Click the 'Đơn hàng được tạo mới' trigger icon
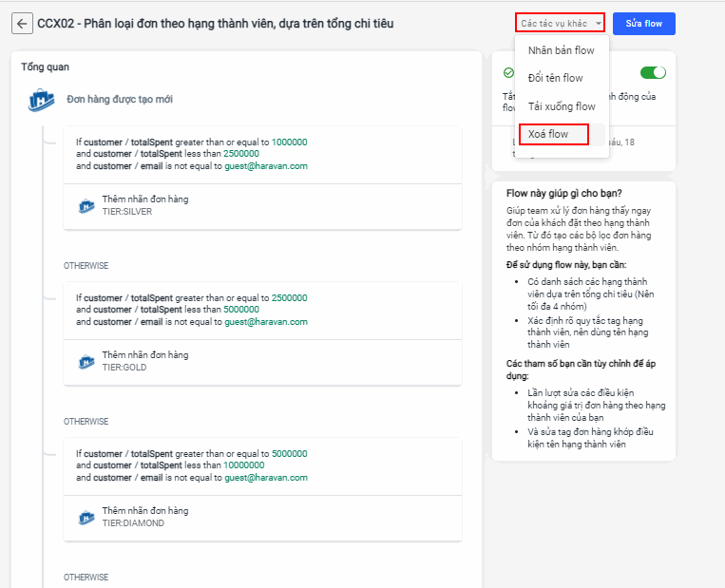 coord(41,100)
